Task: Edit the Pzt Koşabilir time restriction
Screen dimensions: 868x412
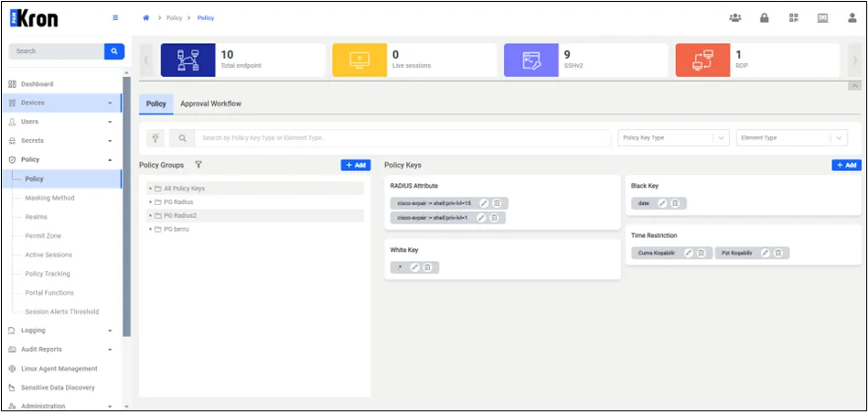Action: pos(766,253)
